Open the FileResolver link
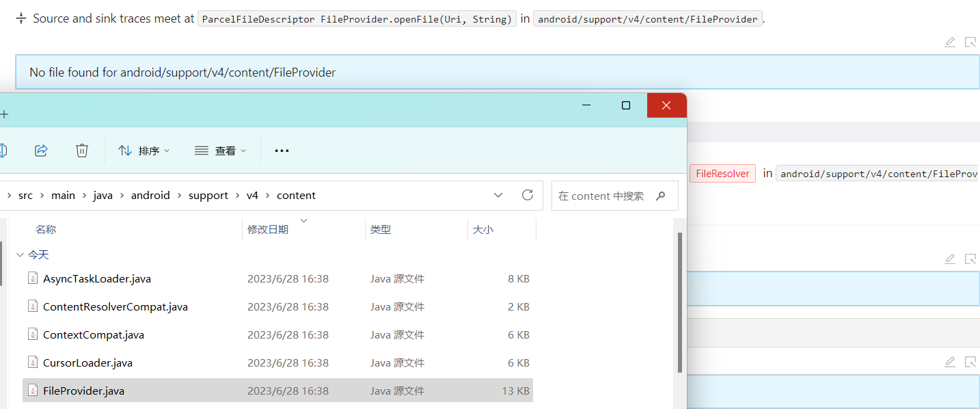This screenshot has width=980, height=409. pos(722,173)
